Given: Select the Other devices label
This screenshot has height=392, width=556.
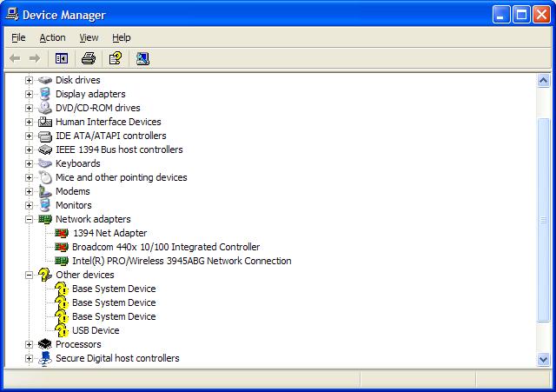Looking at the screenshot, I should pos(85,275).
